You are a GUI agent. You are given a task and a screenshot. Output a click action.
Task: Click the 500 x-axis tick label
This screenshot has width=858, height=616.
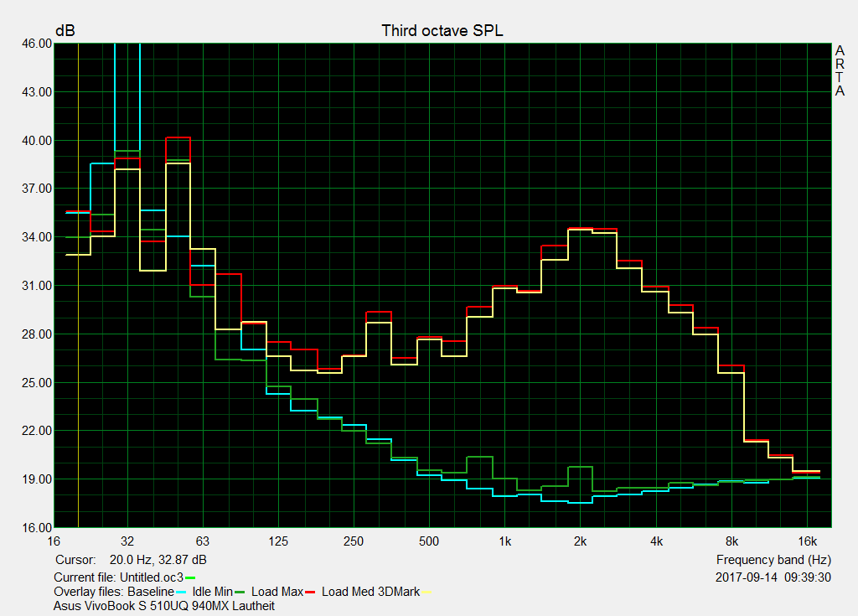pos(429,541)
